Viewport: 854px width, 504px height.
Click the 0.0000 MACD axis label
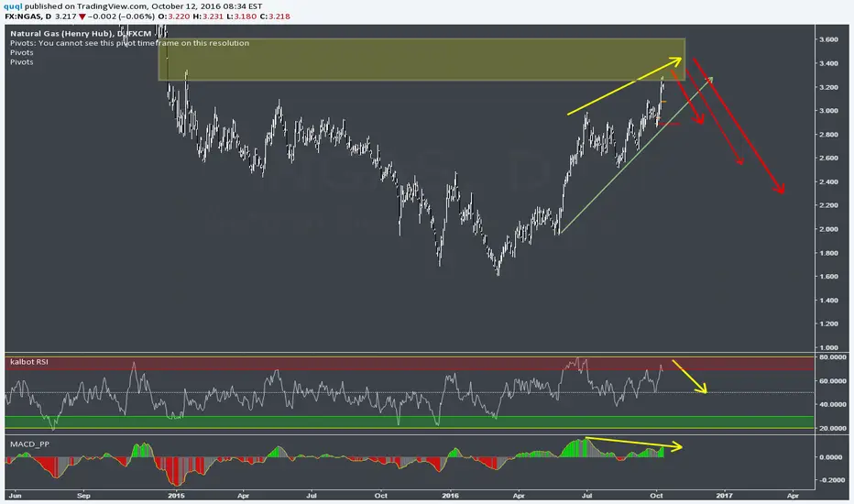tap(831, 457)
